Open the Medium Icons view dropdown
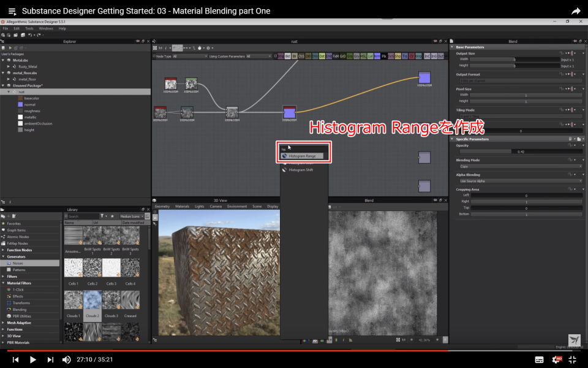This screenshot has width=588, height=368. [x=132, y=217]
